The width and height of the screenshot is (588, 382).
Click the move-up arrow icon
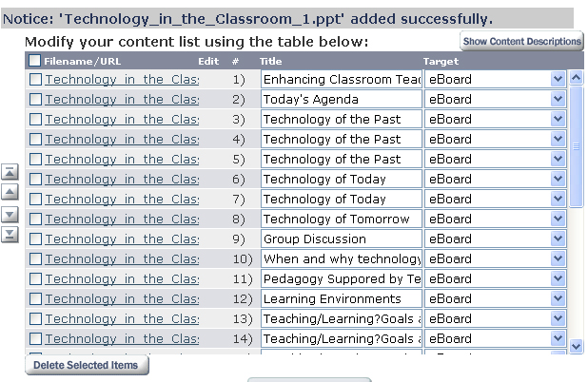(x=10, y=192)
